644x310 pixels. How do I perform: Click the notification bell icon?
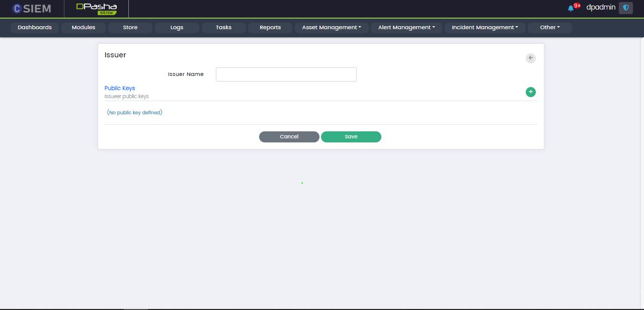tap(571, 8)
